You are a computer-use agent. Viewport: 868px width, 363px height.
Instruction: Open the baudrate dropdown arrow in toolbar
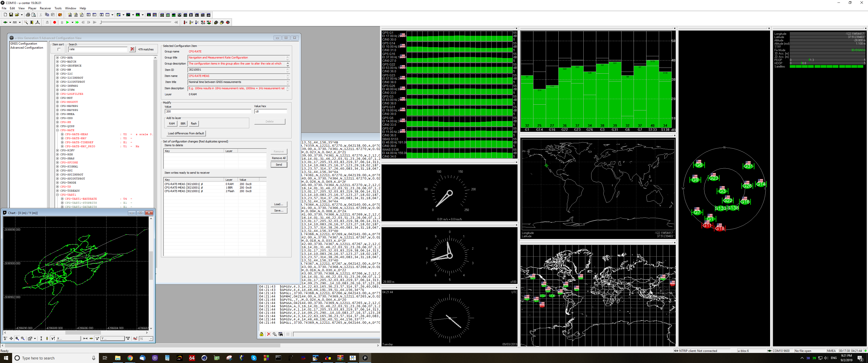[19, 22]
